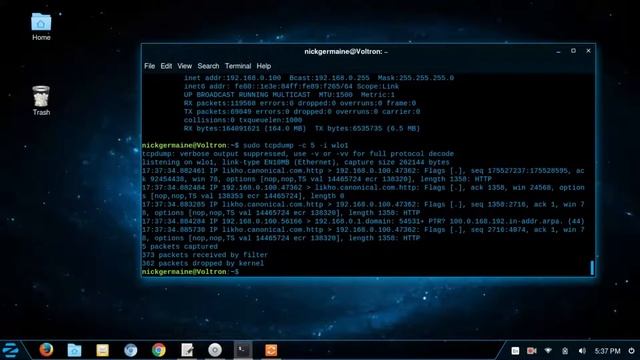Close the terminal window
This screenshot has height=360, width=640.
click(588, 51)
